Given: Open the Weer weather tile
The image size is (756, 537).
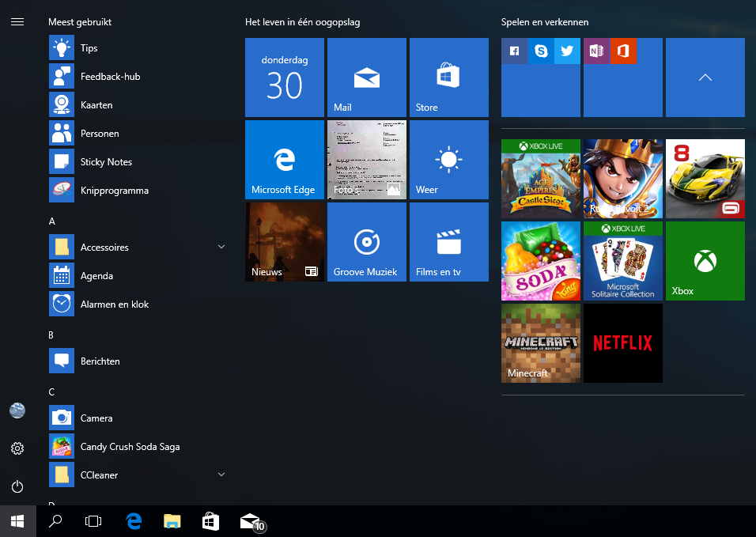Looking at the screenshot, I should pos(448,160).
